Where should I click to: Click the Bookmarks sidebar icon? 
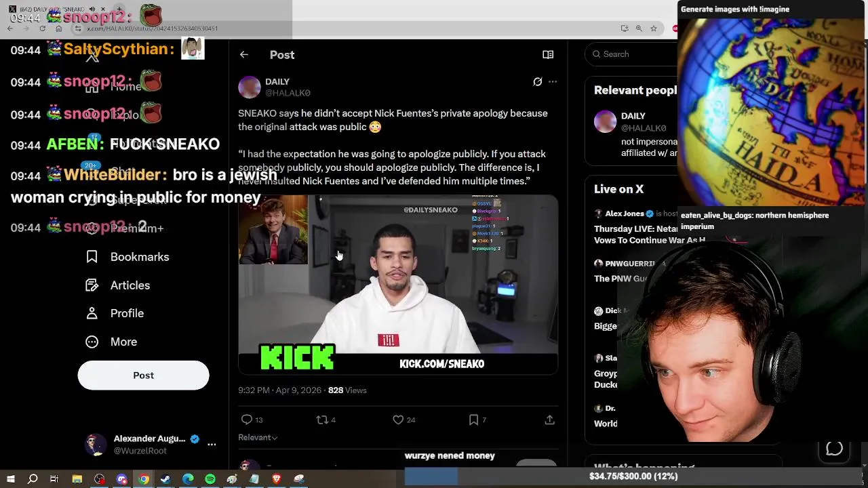92,257
